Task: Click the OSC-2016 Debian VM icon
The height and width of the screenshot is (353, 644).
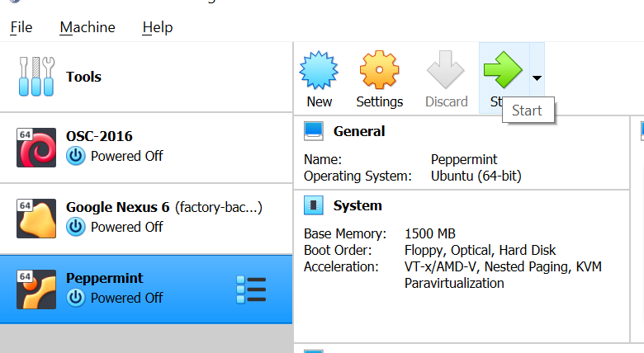Action: coord(36,147)
